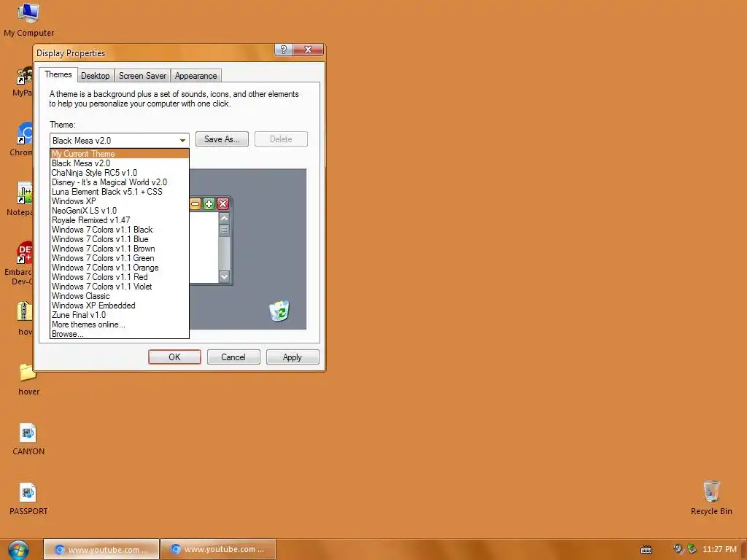Image resolution: width=747 pixels, height=560 pixels.
Task: Choose Windows 7 Colors v1.1 Orange
Action: click(120, 268)
